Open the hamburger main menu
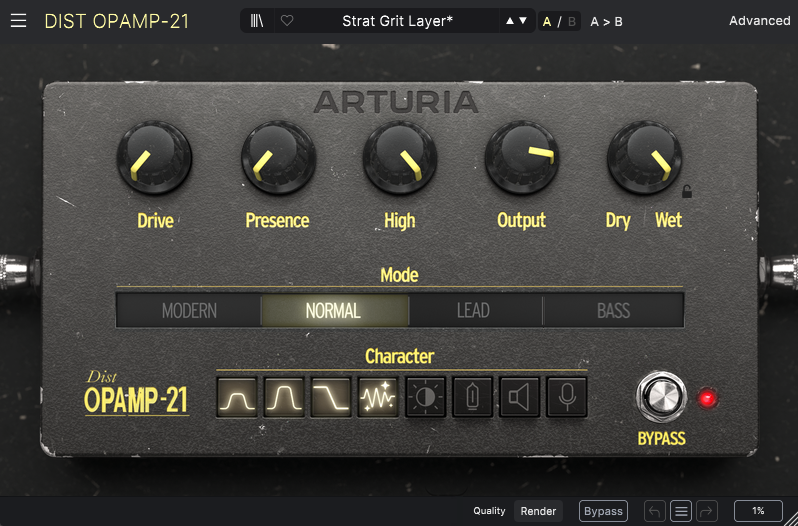 18,21
